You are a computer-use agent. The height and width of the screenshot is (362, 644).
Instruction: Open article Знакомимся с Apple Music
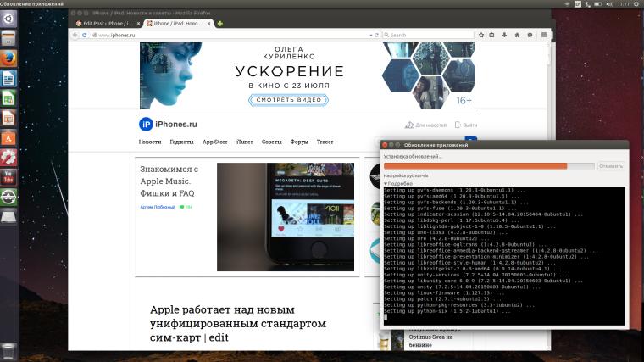(x=169, y=181)
